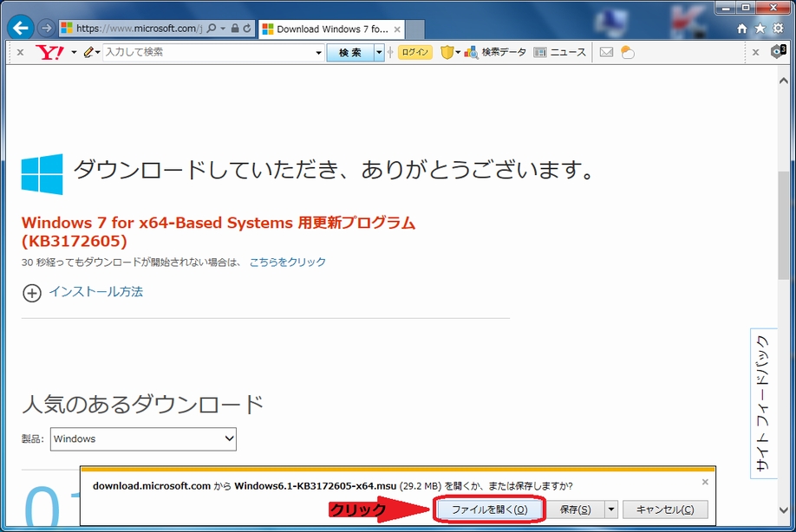The height and width of the screenshot is (532, 796).
Task: Click the page scrollbar down arrow
Action: [783, 510]
